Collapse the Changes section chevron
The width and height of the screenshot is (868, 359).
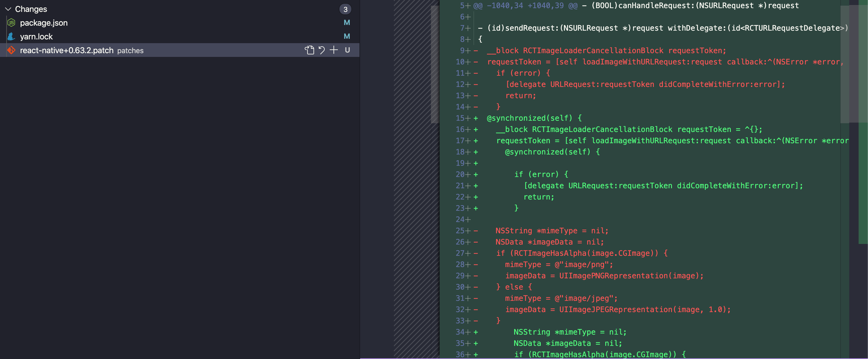click(8, 9)
